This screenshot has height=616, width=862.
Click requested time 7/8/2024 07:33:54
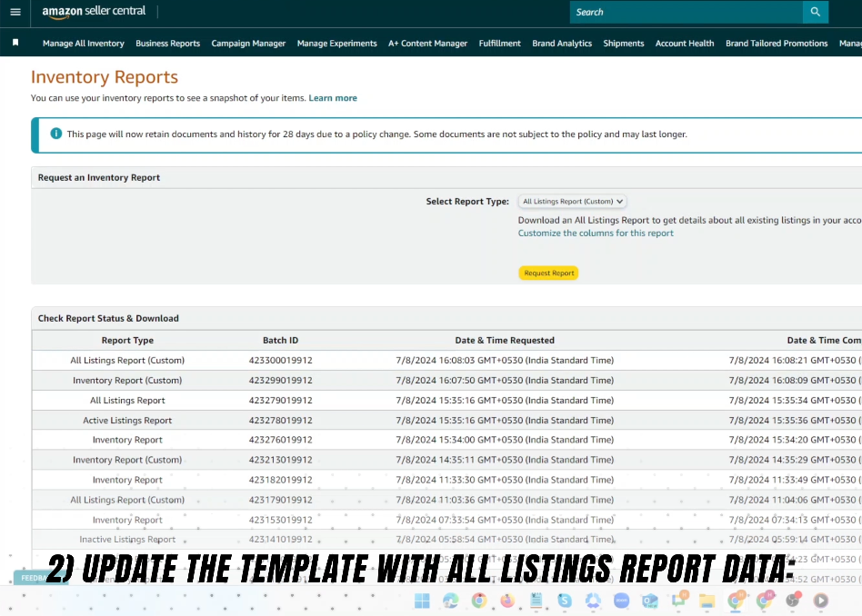505,520
